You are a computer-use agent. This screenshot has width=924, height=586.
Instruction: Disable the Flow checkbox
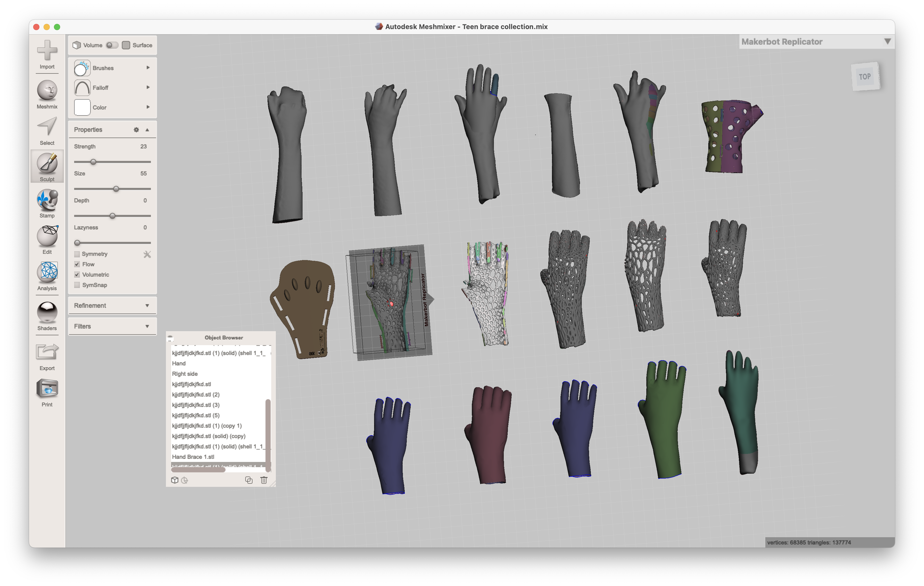pyautogui.click(x=77, y=264)
